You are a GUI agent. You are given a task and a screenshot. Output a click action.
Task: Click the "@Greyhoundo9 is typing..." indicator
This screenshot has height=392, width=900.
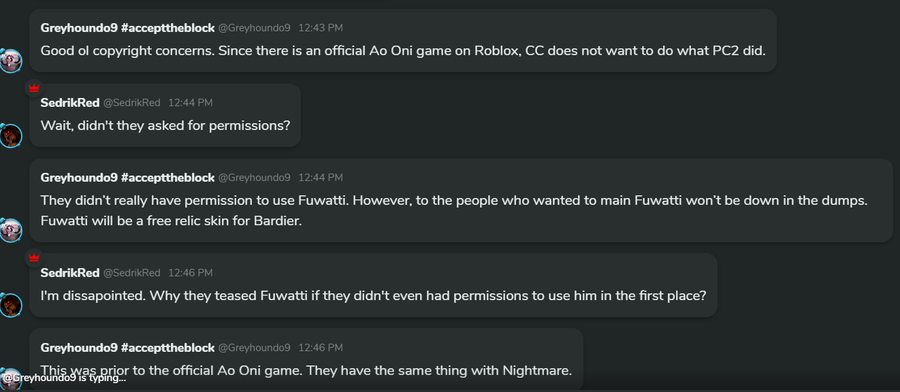[x=64, y=378]
